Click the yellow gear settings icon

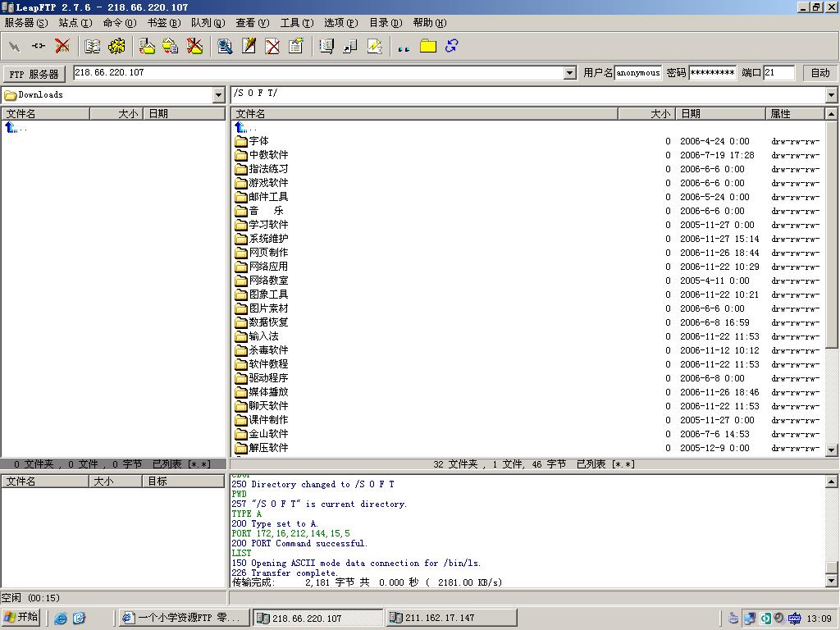pos(116,46)
